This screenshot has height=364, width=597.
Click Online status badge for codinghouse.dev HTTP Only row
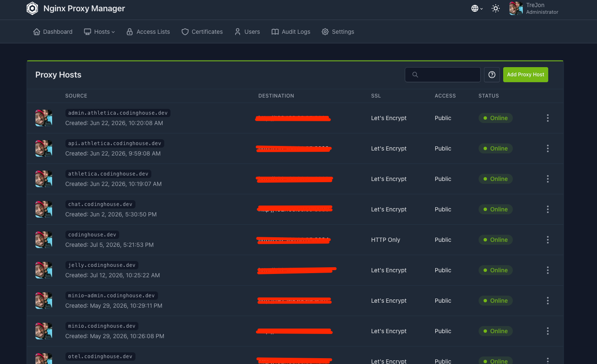(495, 240)
